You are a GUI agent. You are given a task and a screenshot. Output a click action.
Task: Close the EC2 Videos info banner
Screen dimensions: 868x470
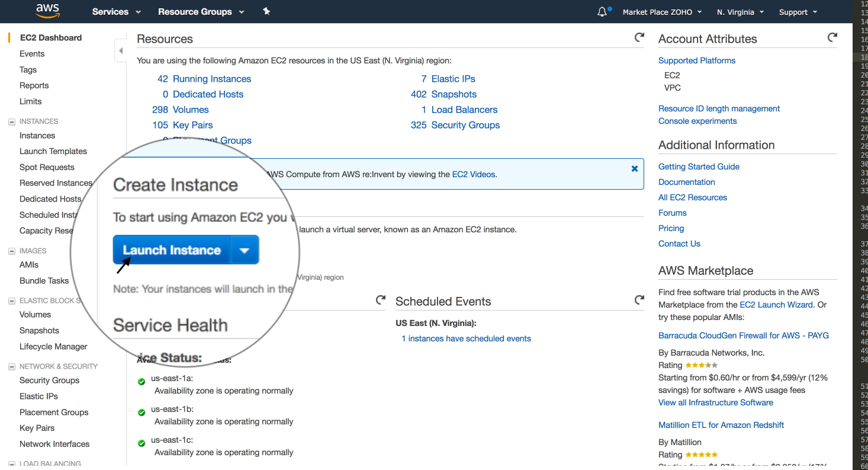[635, 168]
